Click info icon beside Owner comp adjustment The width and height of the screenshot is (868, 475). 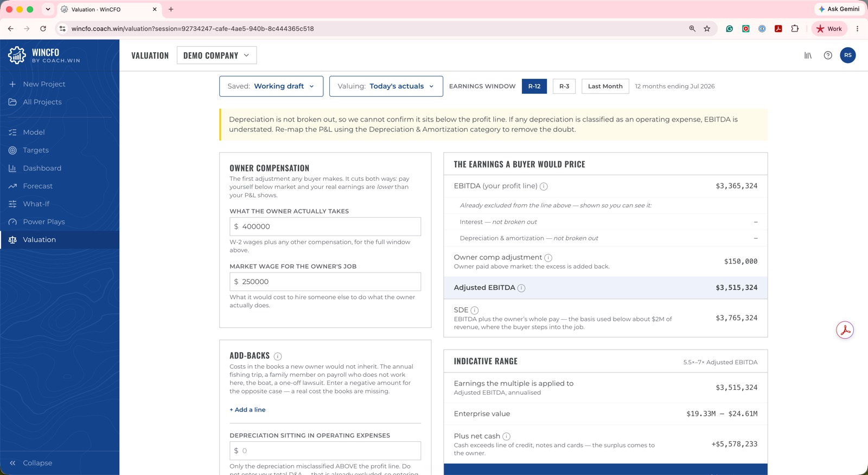tap(548, 258)
